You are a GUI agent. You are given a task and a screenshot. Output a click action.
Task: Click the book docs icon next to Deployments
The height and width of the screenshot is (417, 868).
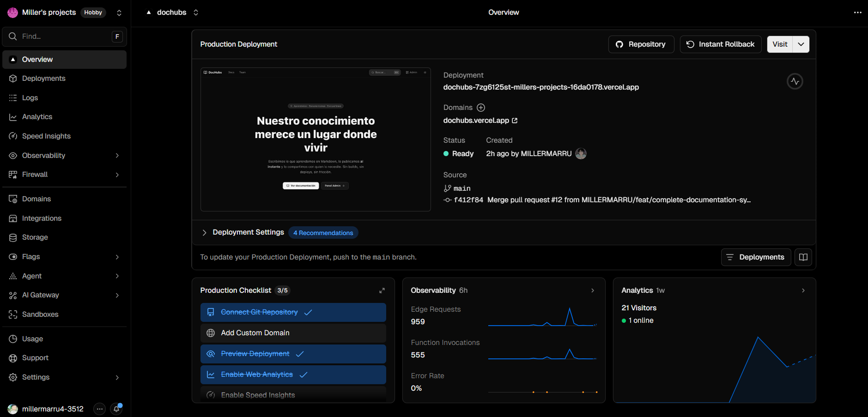click(x=803, y=257)
